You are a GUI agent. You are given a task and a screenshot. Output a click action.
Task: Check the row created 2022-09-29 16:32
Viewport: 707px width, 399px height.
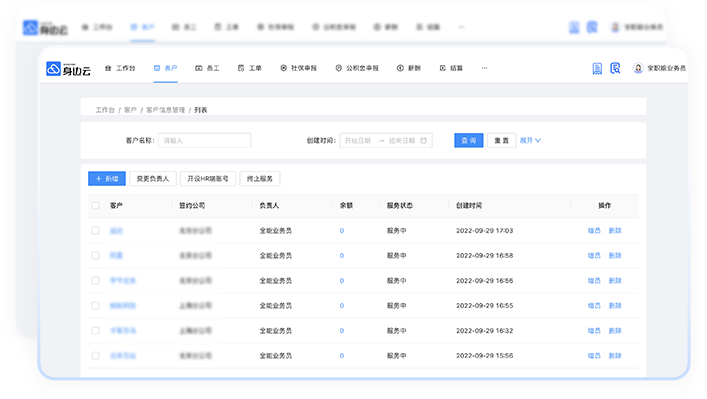[x=96, y=330]
